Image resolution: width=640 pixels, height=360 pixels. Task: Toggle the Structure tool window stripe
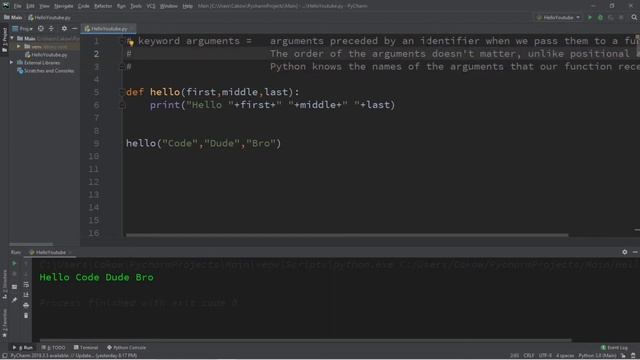coord(4,284)
